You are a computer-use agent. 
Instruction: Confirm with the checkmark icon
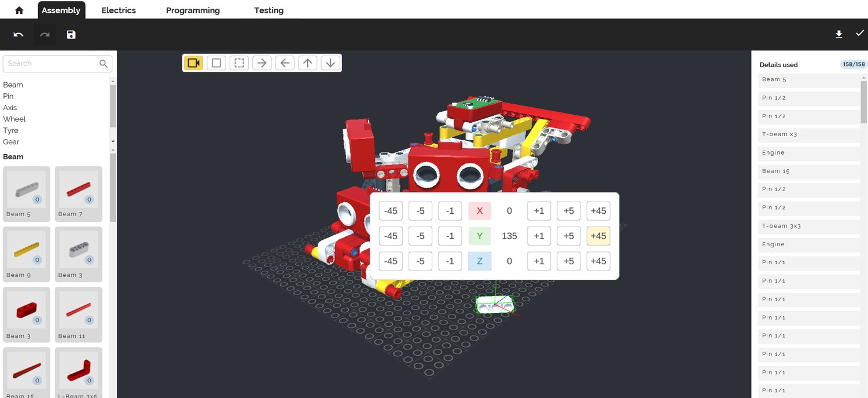coord(859,34)
